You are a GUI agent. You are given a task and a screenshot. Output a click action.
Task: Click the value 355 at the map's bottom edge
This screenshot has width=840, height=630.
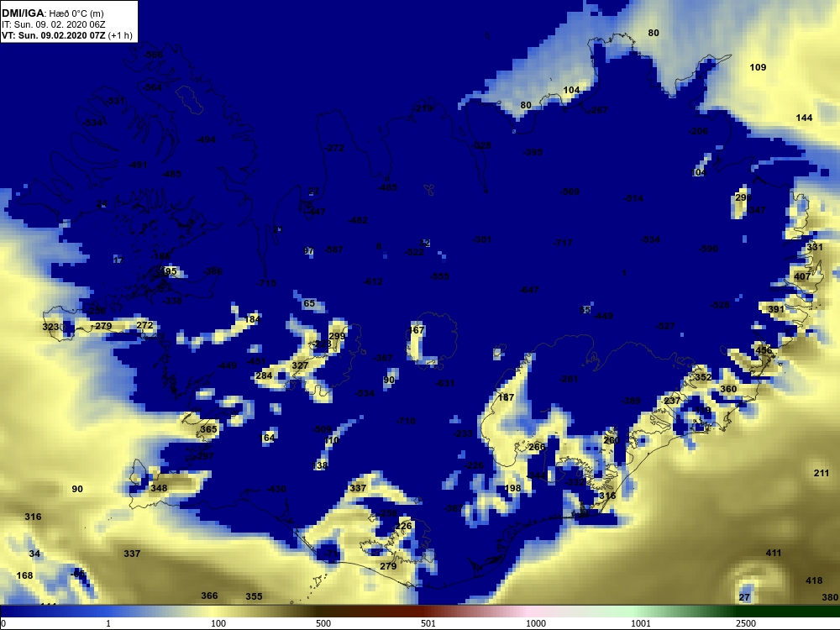pyautogui.click(x=254, y=596)
